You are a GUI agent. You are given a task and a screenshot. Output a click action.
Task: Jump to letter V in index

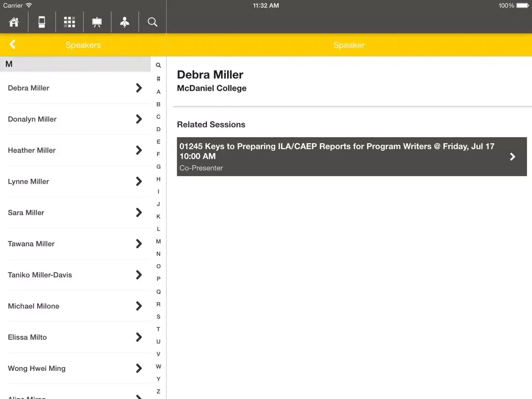[158, 354]
